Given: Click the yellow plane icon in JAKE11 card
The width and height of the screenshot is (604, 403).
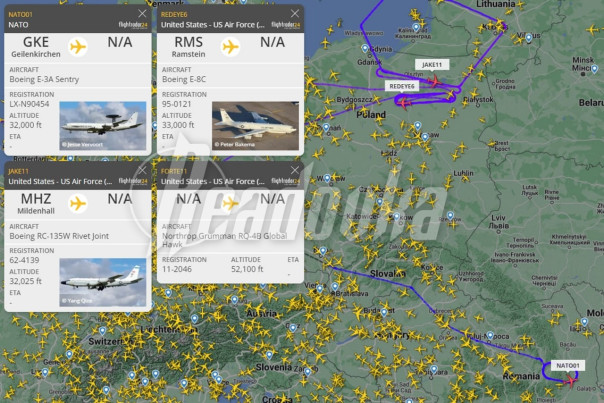Looking at the screenshot, I should [78, 203].
